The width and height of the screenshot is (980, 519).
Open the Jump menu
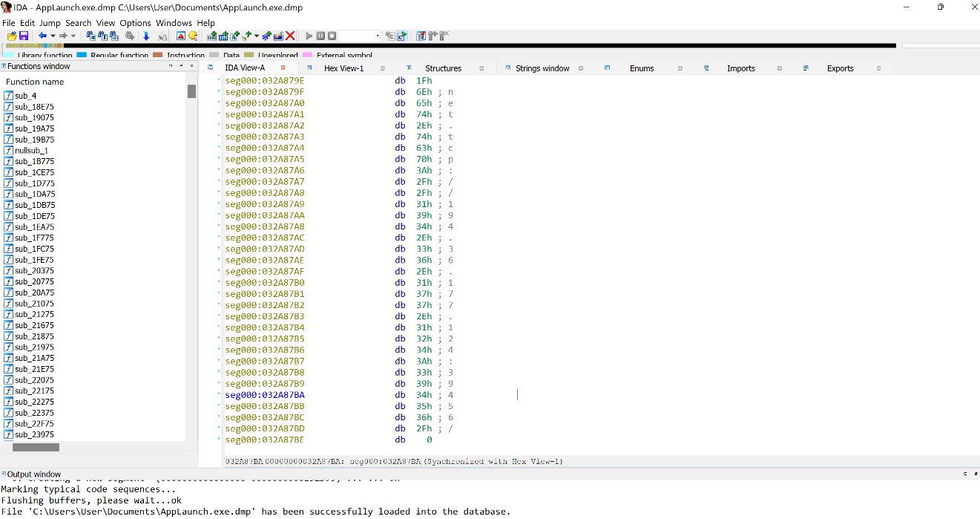(x=50, y=23)
